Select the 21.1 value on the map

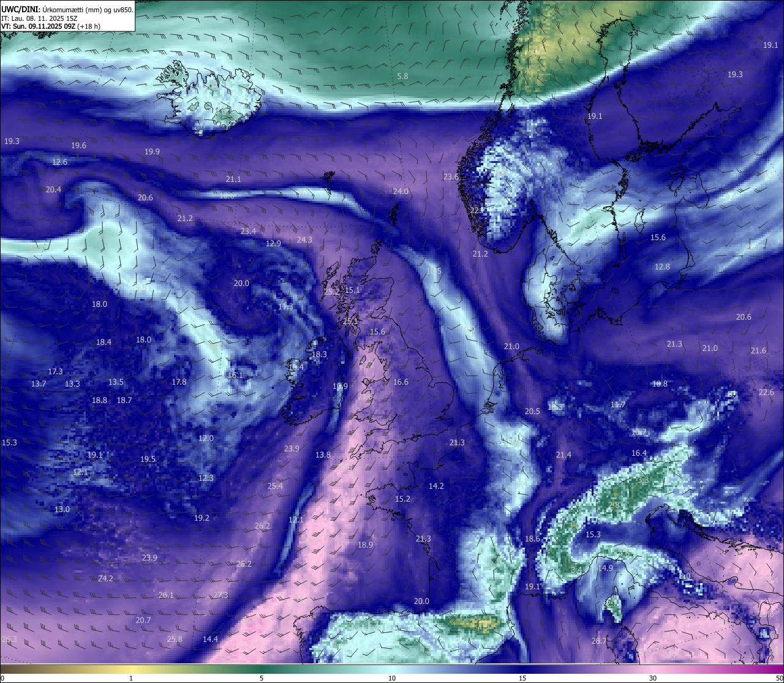[233, 179]
